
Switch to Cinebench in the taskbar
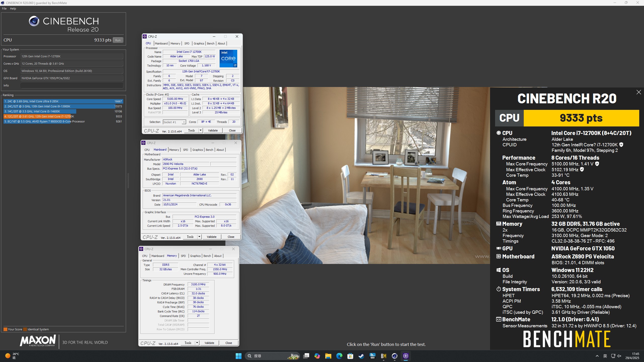(x=394, y=356)
